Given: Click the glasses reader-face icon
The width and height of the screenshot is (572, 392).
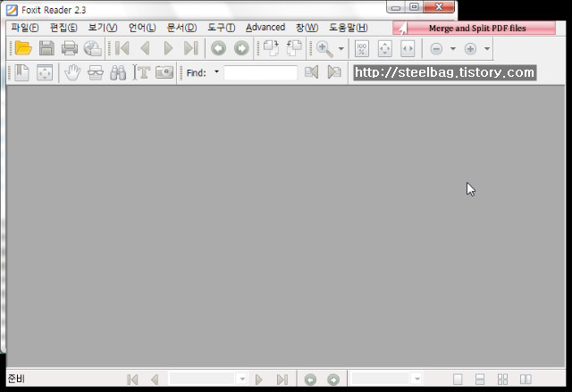Looking at the screenshot, I should pyautogui.click(x=96, y=73).
